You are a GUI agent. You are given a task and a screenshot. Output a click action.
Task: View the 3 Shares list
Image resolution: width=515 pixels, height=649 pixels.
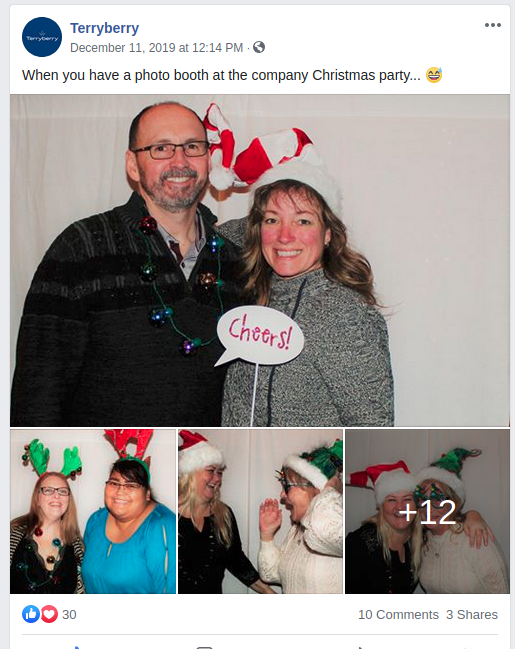point(472,615)
